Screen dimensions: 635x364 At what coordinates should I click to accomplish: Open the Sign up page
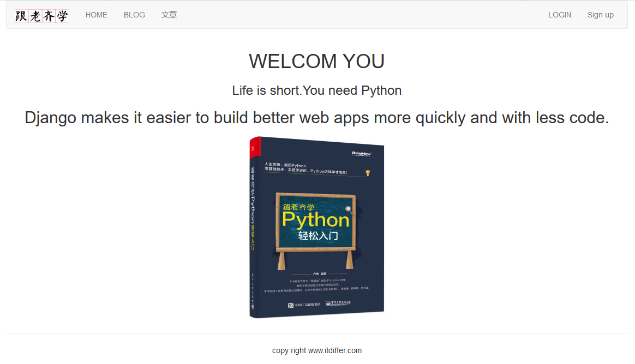[x=601, y=15]
